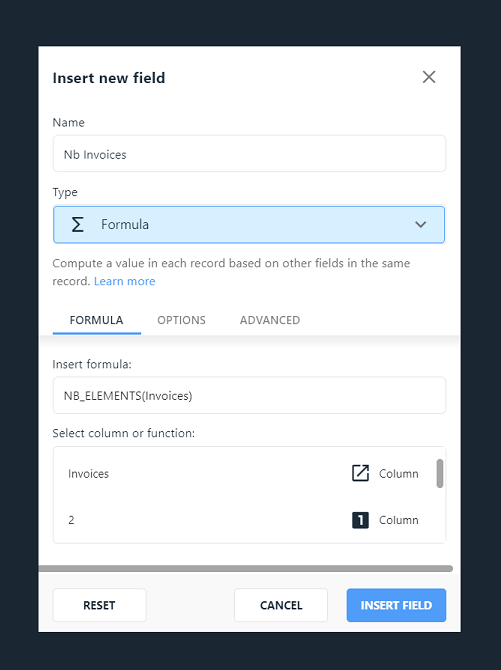Click the horizontal scrollbar above the footer

pyautogui.click(x=246, y=568)
